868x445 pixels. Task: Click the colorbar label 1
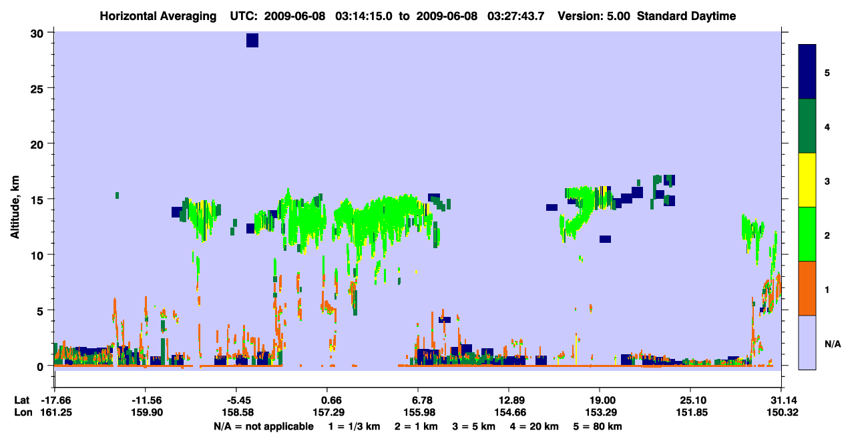(827, 290)
